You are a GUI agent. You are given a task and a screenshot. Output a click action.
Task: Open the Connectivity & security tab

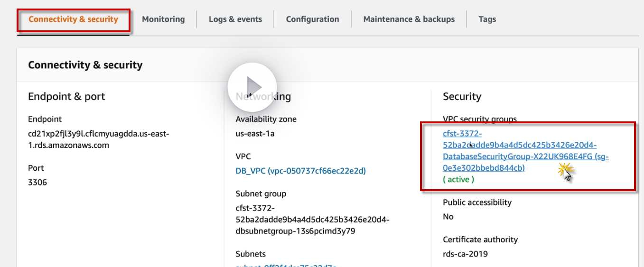pos(73,19)
